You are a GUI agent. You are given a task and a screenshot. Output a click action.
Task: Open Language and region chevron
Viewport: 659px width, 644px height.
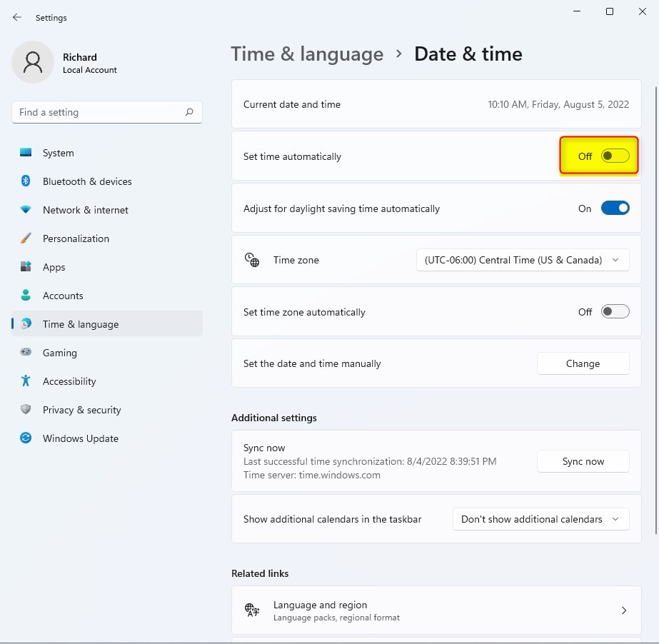click(x=624, y=610)
